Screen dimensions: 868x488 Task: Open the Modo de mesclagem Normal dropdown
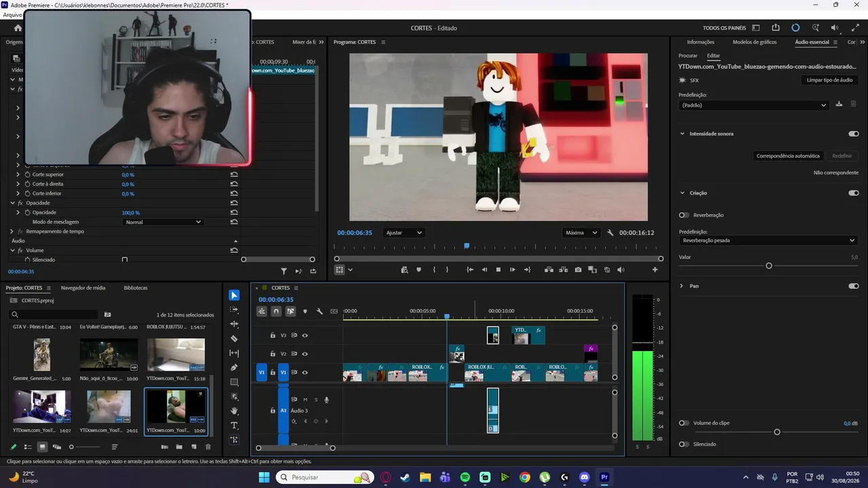(163, 222)
